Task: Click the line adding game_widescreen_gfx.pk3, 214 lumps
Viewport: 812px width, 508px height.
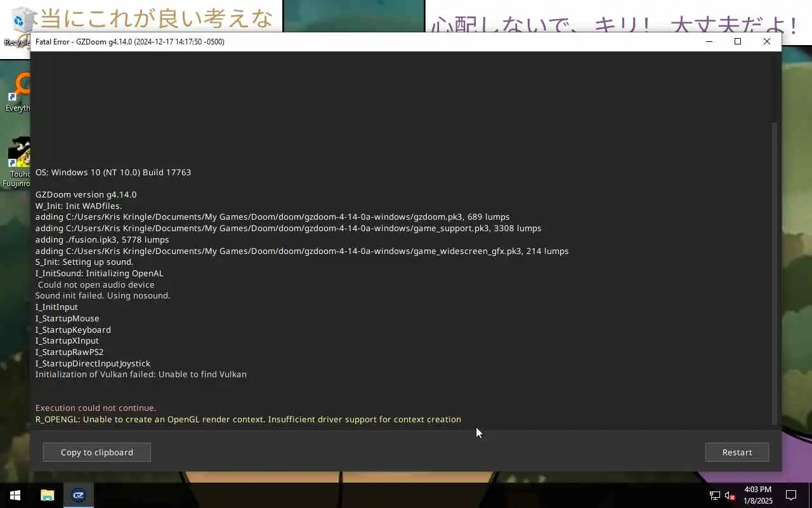Action: click(302, 251)
